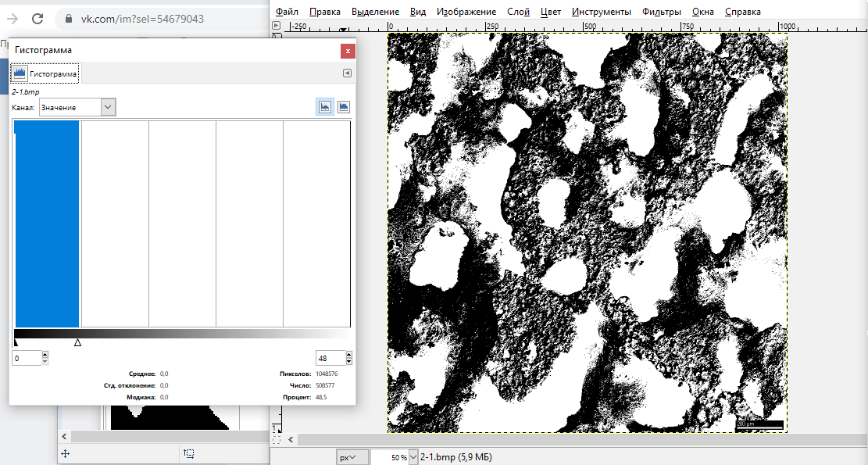Viewport: 868px width, 465px height.
Task: Click the move crosshair icon at bottom-left
Action: (x=66, y=453)
